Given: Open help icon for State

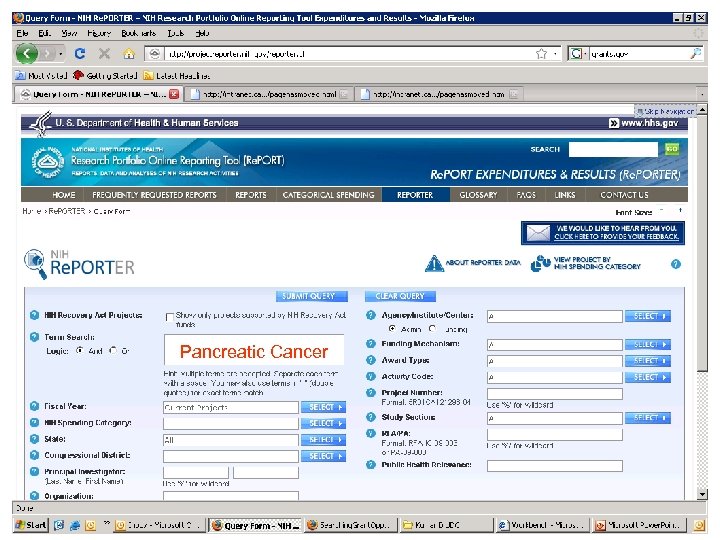Looking at the screenshot, I should [x=34, y=439].
